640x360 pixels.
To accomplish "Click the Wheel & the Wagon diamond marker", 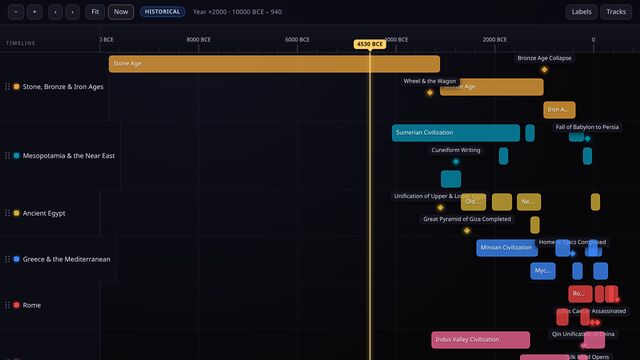I will click(x=430, y=93).
